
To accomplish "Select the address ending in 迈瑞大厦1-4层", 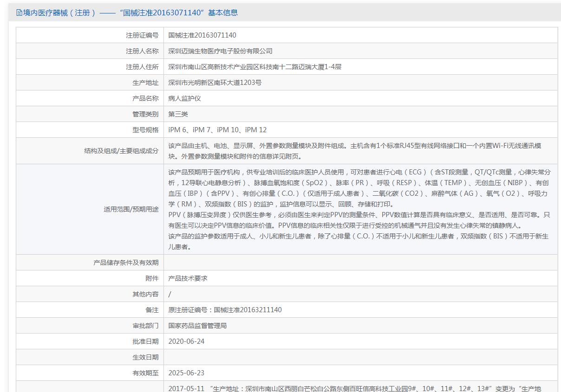I will [x=254, y=67].
